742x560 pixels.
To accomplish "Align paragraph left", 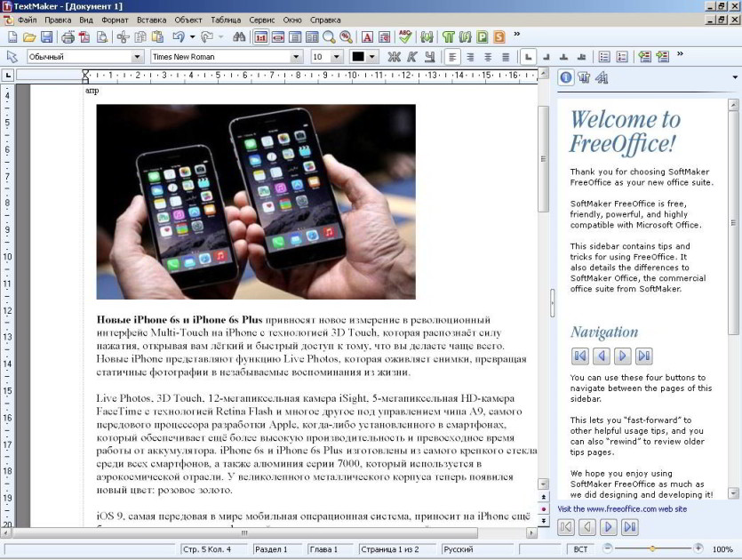I will 452,57.
